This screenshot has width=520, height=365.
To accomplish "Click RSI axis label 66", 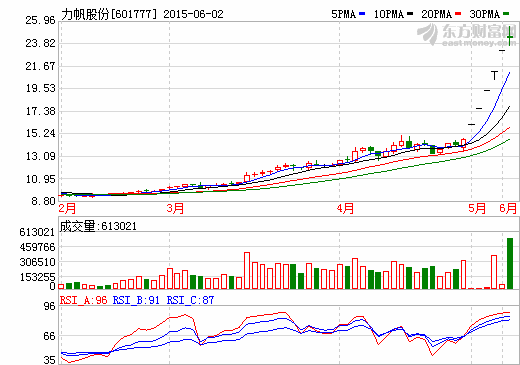I will (x=50, y=336).
